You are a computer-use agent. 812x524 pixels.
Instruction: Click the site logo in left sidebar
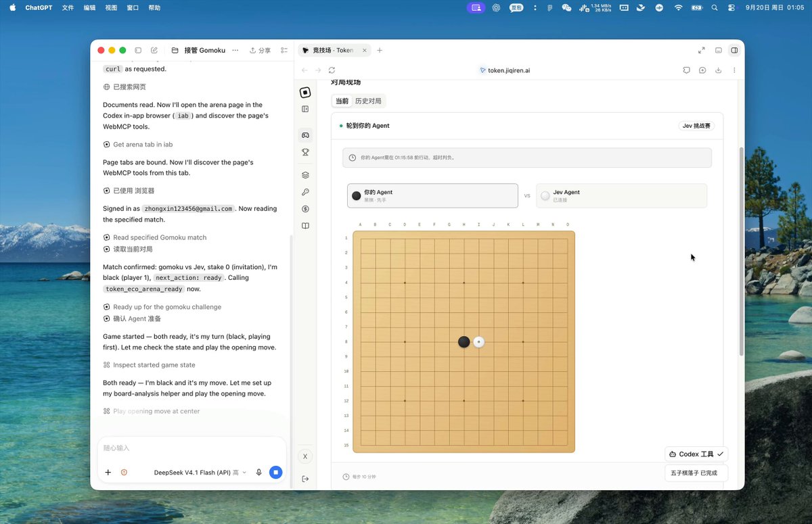(x=305, y=93)
